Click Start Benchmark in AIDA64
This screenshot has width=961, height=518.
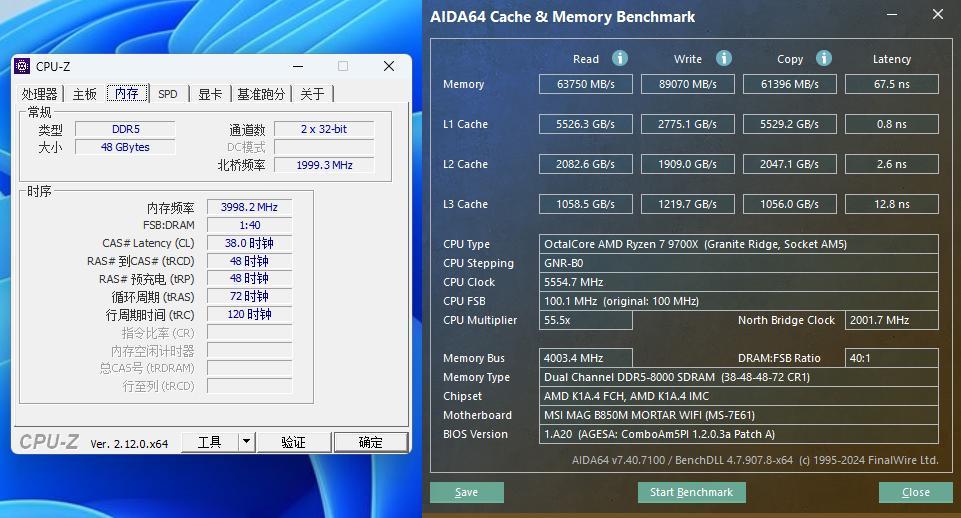(691, 492)
